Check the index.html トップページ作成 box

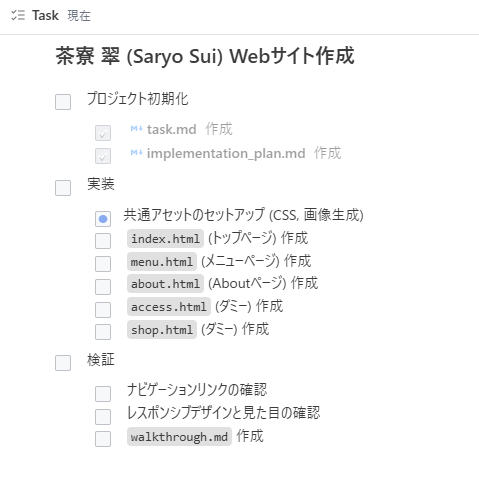coord(103,241)
